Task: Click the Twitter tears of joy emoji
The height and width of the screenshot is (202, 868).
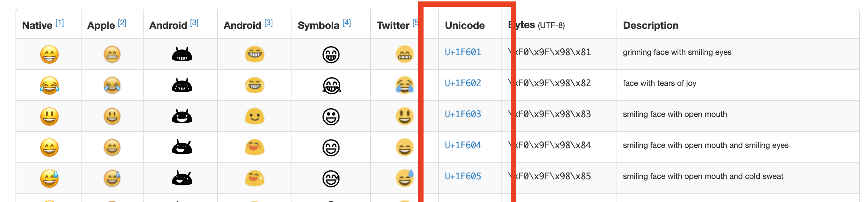Action: pyautogui.click(x=405, y=85)
